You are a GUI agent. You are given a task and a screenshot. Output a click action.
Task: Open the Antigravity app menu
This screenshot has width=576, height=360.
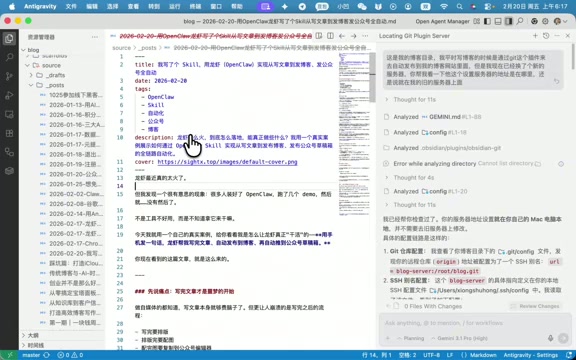[x=40, y=7]
